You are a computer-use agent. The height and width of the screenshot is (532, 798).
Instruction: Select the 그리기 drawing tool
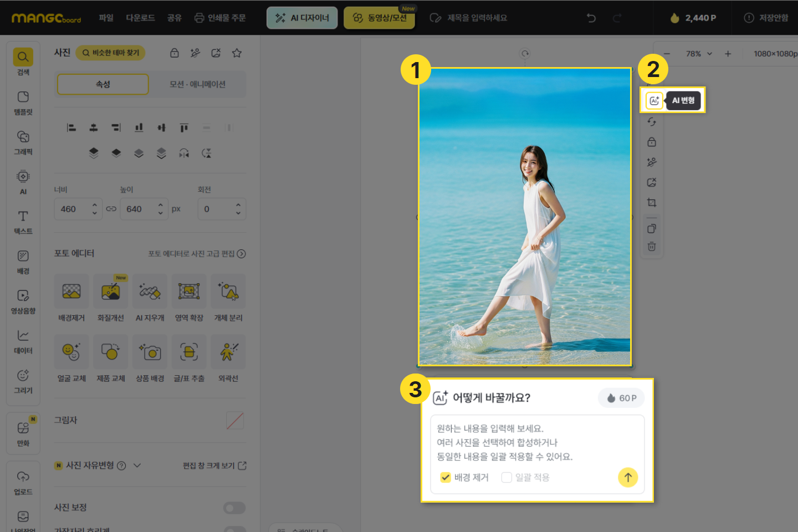coord(23,382)
